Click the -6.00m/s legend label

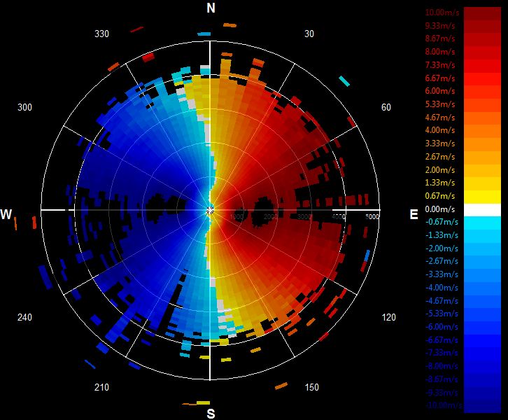click(x=442, y=327)
